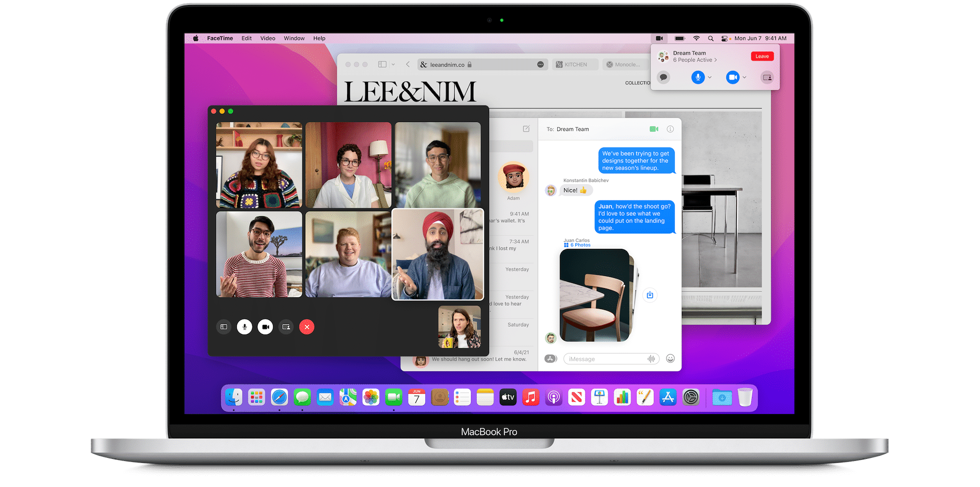Select the participant in the crochet cardigan
Screen dimensions: 980x487
(259, 165)
